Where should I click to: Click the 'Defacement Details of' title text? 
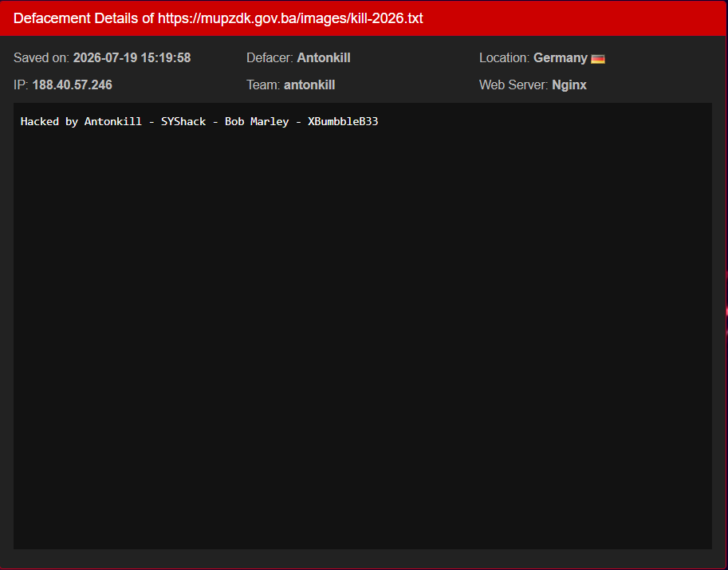[x=84, y=18]
